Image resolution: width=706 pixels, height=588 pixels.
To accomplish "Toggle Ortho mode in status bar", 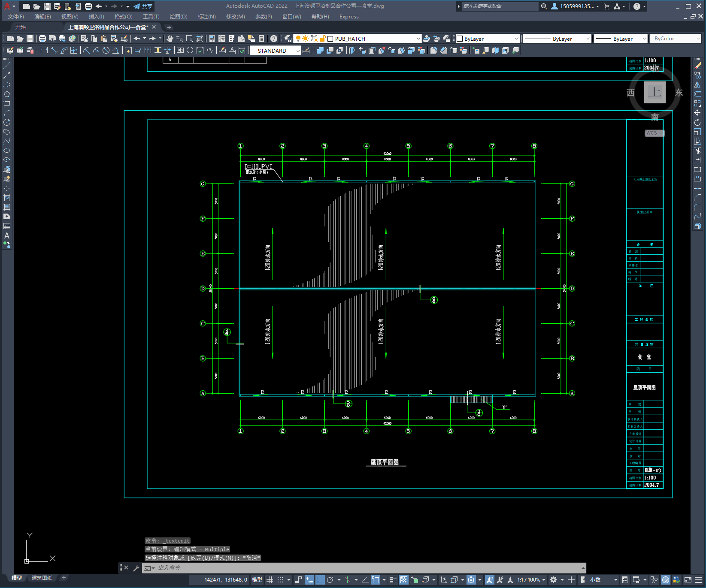I will point(320,580).
